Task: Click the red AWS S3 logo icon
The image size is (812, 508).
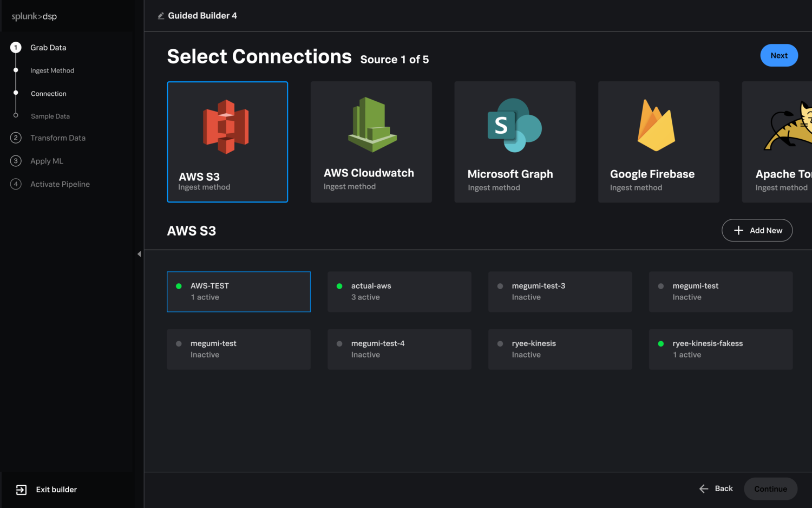Action: point(226,127)
